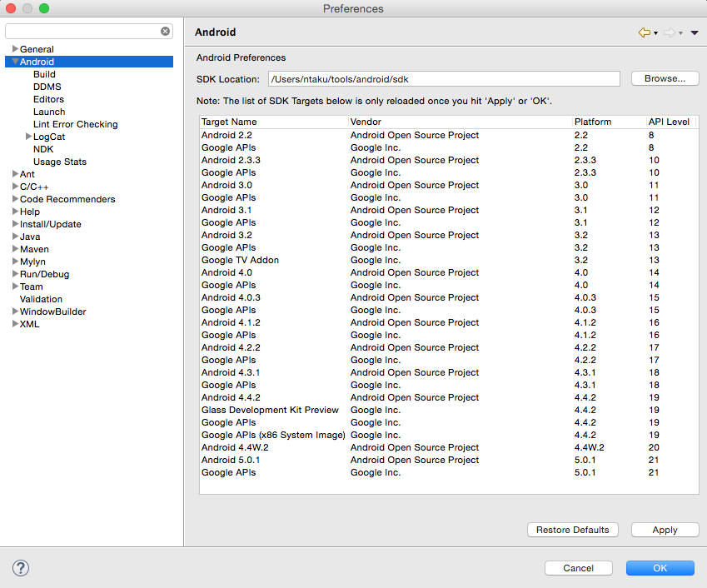The image size is (707, 588).
Task: Click the General tree label
Action: tap(37, 49)
